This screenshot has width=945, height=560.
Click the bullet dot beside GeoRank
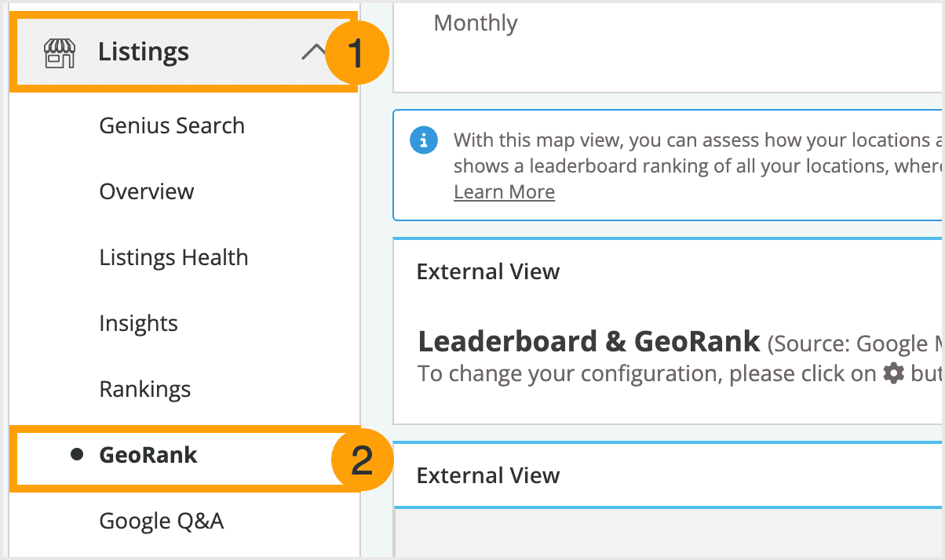pyautogui.click(x=77, y=454)
